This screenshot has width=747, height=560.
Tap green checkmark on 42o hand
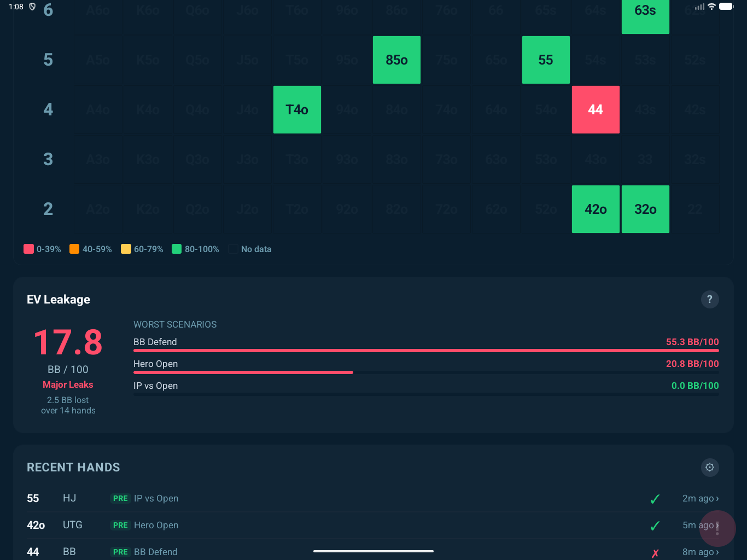(x=655, y=526)
